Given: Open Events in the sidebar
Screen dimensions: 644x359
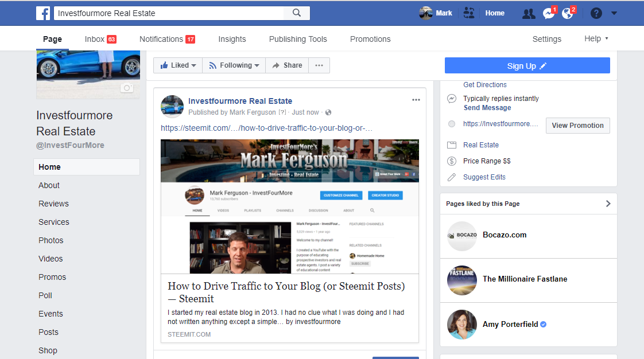Looking at the screenshot, I should point(51,314).
